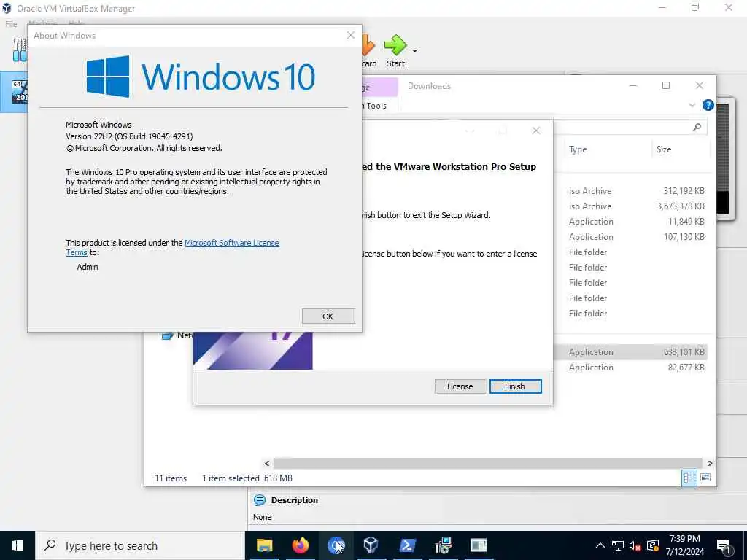Image resolution: width=747 pixels, height=560 pixels.
Task: Show hidden system tray icons
Action: point(600,545)
